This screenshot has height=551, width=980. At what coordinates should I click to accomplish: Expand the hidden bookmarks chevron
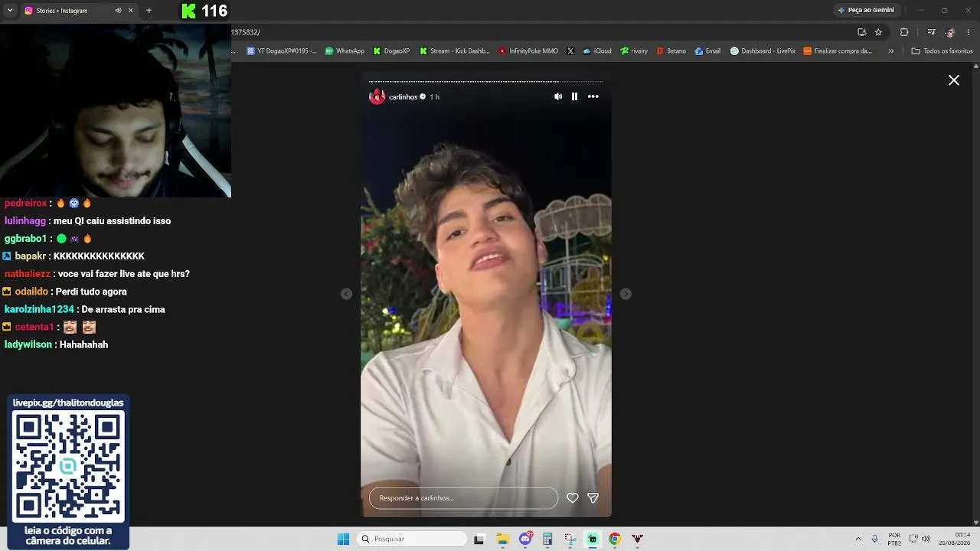pos(890,51)
